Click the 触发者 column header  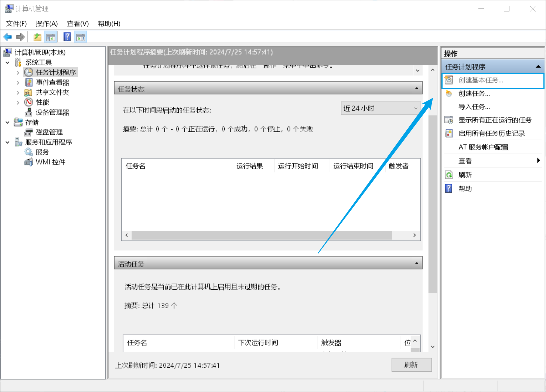click(403, 166)
